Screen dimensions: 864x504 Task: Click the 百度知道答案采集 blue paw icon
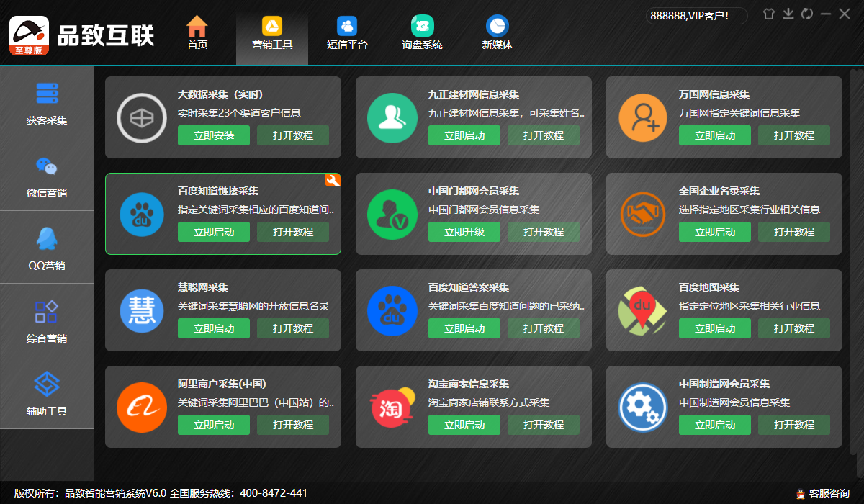pos(392,310)
